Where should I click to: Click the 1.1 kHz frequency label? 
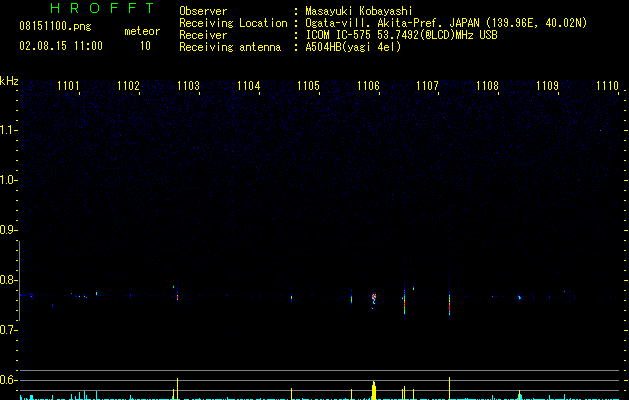(x=8, y=130)
